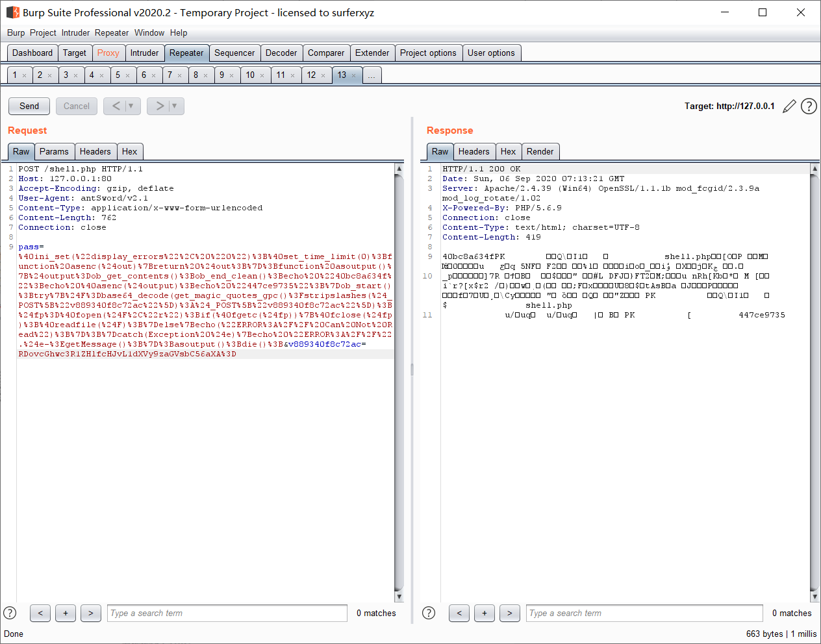The image size is (821, 644).
Task: Open the Project options tab
Action: click(428, 53)
